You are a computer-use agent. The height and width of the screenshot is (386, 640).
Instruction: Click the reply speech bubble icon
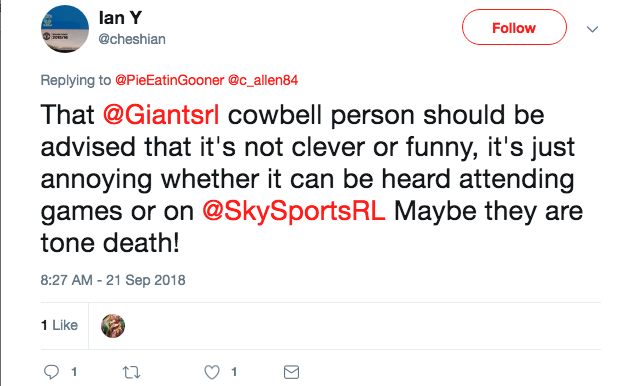coord(51,372)
